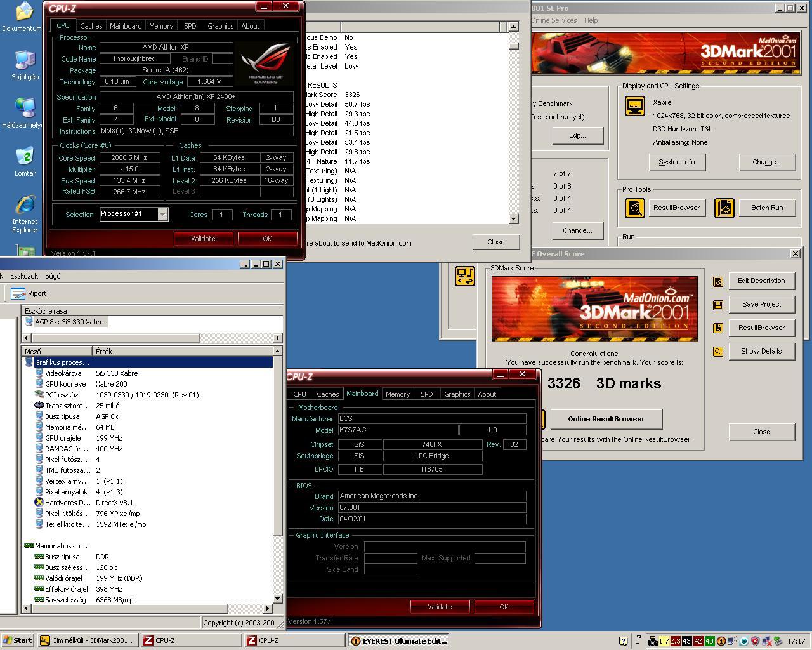The height and width of the screenshot is (650, 812).
Task: Click the Start button on taskbar
Action: 17,640
